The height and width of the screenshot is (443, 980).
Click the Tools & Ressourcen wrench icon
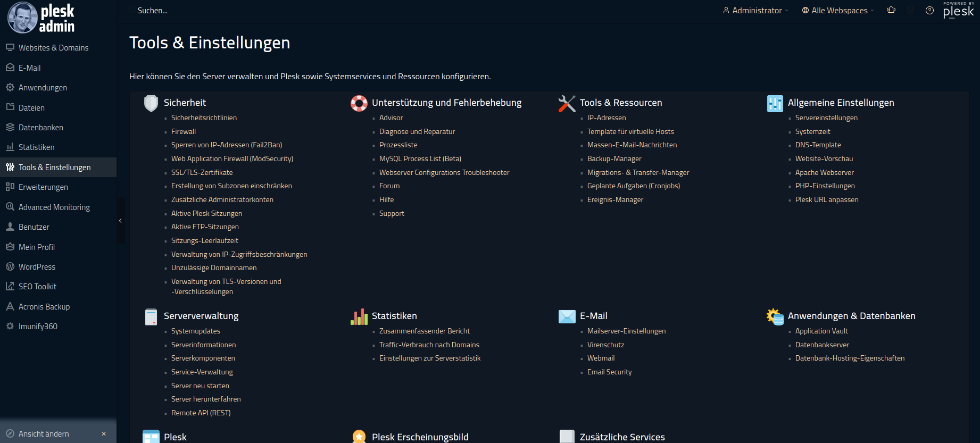(567, 103)
